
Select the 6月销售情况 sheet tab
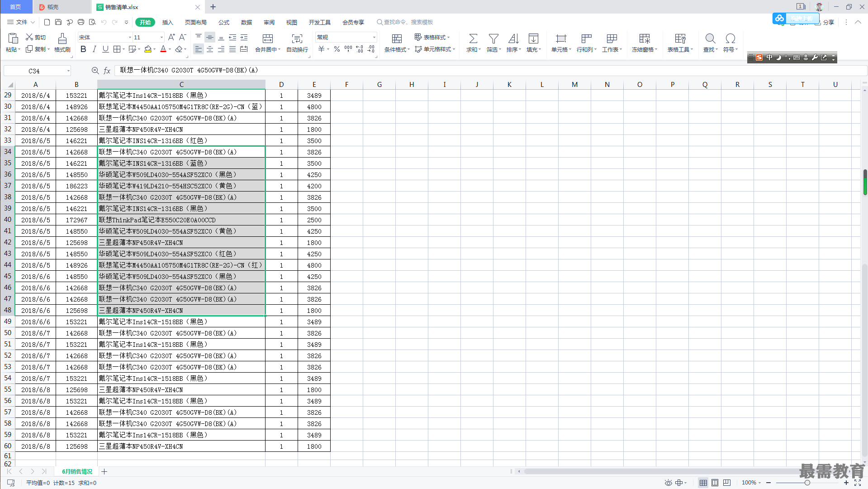77,471
